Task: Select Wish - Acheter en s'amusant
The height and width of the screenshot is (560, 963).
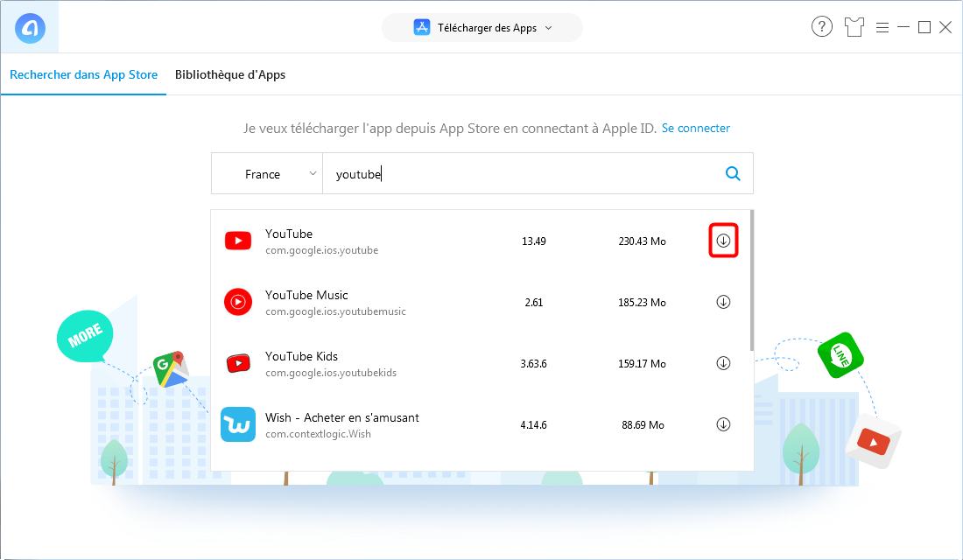Action: 342,418
